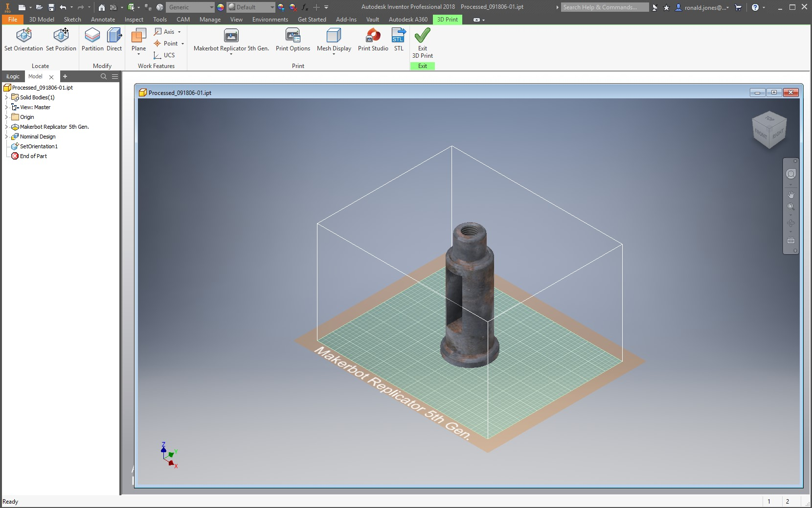Switch to the iLogic browser tab
Screen dimensions: 812x508
(x=13, y=76)
